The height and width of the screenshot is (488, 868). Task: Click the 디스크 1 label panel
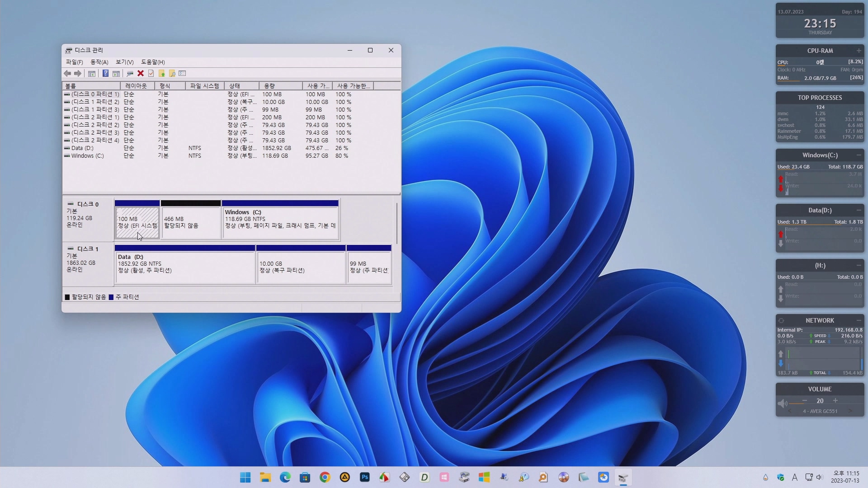click(88, 264)
